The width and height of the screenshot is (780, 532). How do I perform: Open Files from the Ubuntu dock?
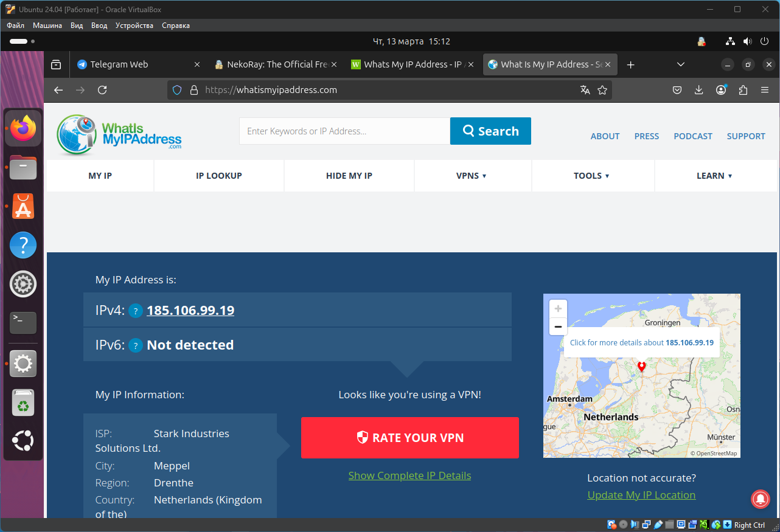(x=23, y=167)
